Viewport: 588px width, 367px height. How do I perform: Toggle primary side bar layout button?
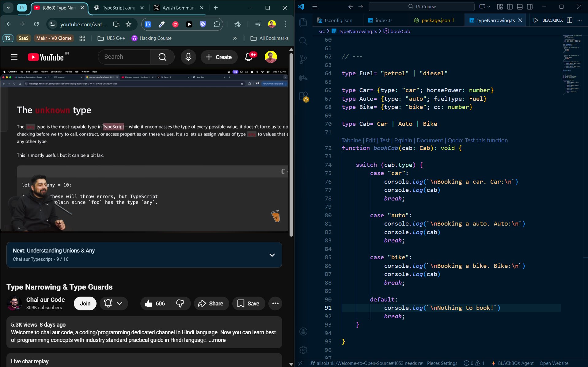510,7
